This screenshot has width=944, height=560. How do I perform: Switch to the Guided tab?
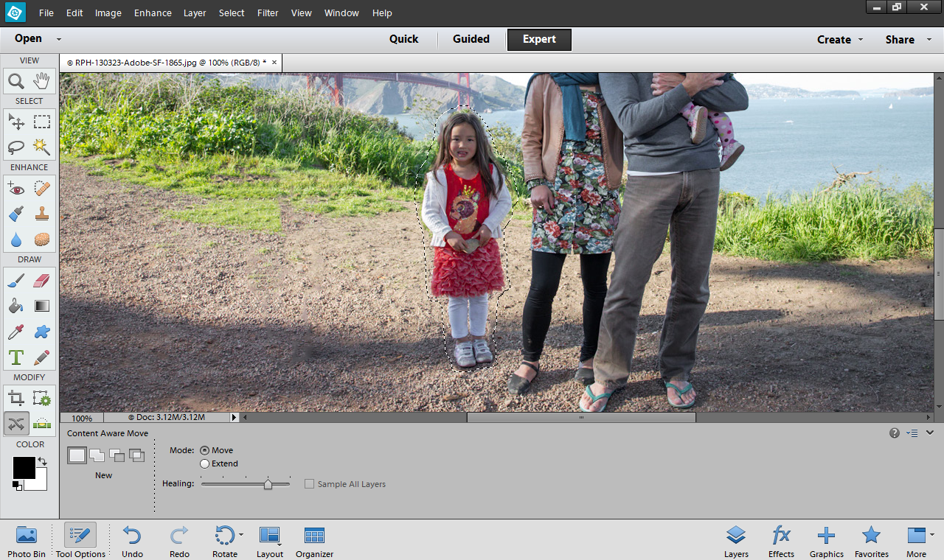point(471,39)
